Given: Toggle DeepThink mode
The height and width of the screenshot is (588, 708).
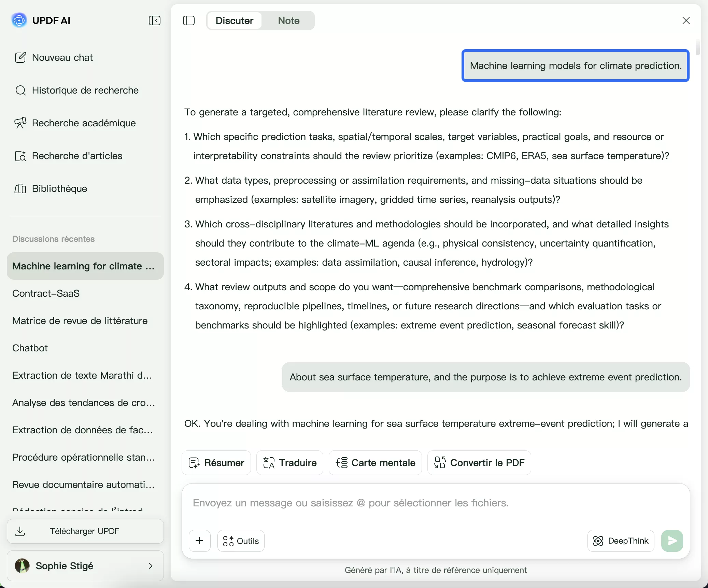Looking at the screenshot, I should click(x=621, y=541).
